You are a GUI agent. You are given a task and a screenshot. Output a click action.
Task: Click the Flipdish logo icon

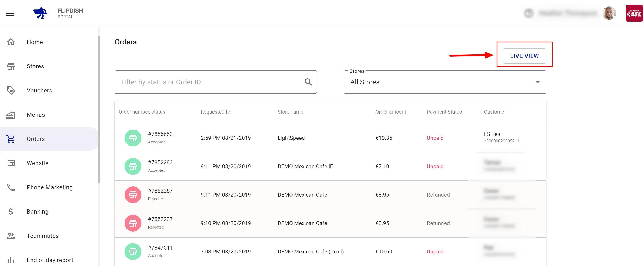[x=40, y=13]
